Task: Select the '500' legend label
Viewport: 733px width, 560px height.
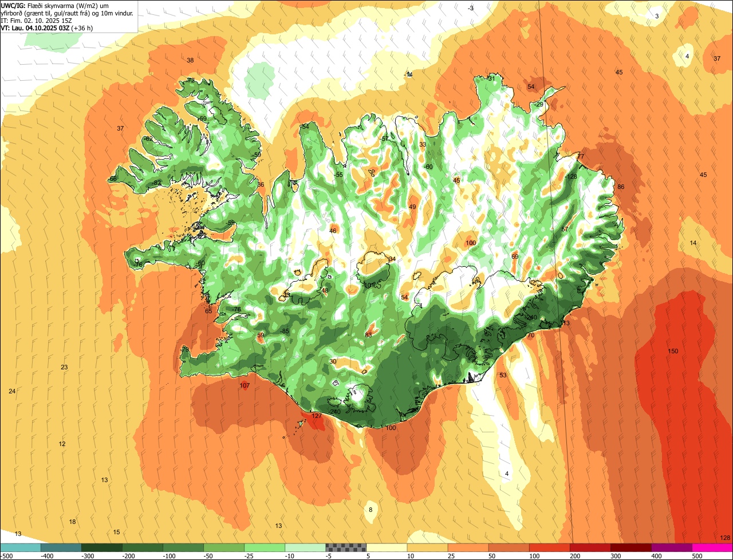Action: 697,556
